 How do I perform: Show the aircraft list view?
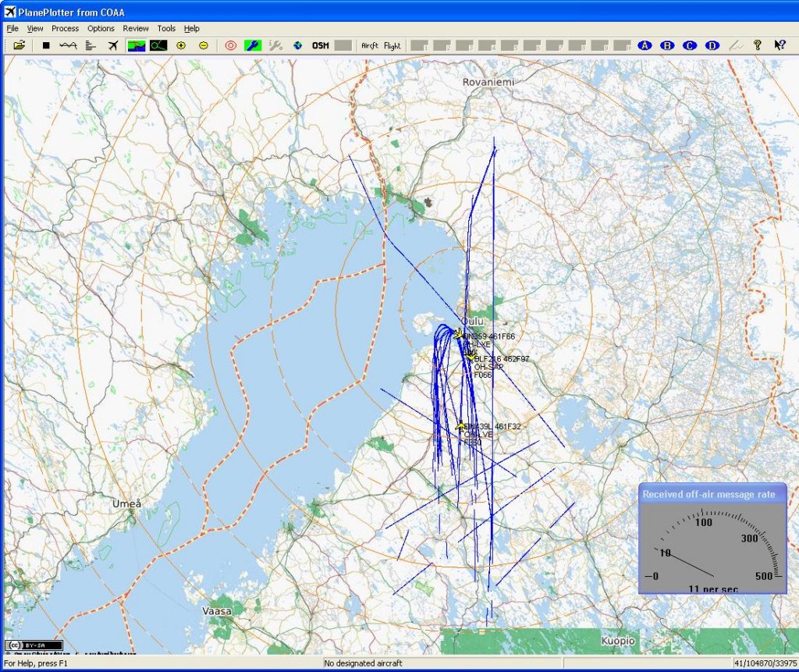click(91, 45)
